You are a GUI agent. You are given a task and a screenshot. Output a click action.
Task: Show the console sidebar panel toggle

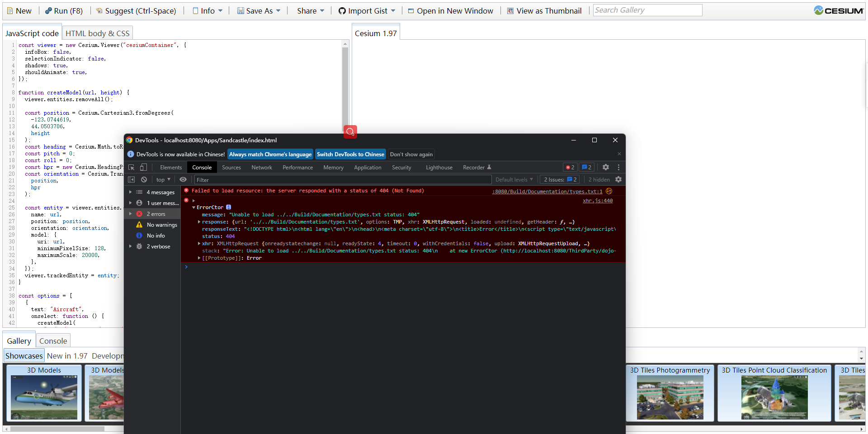point(131,179)
